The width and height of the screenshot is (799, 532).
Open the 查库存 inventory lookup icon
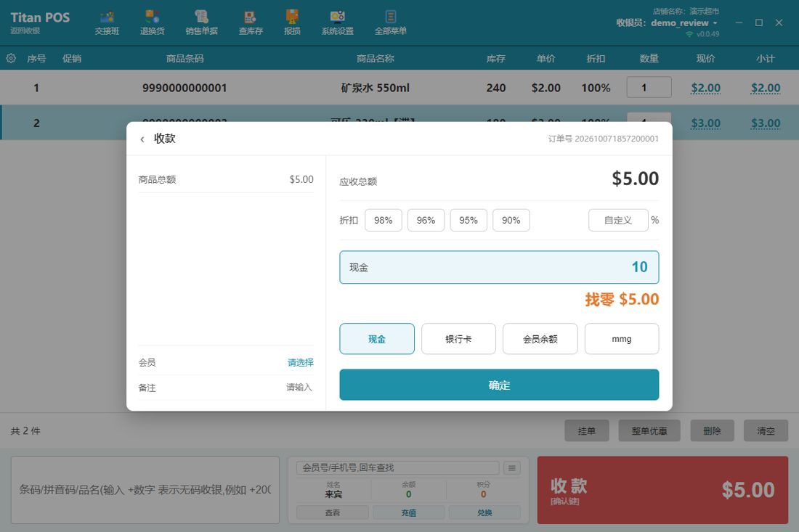click(250, 23)
